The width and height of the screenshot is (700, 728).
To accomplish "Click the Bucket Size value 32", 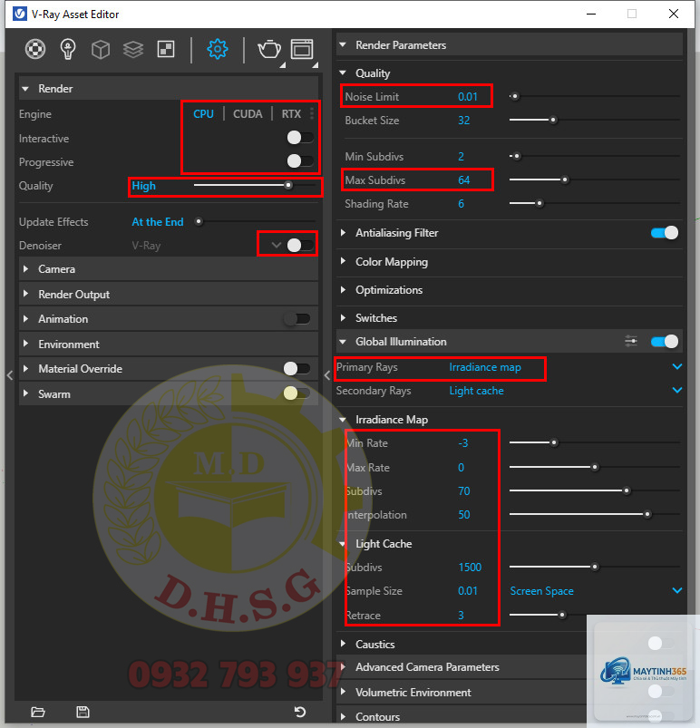I will [x=463, y=121].
